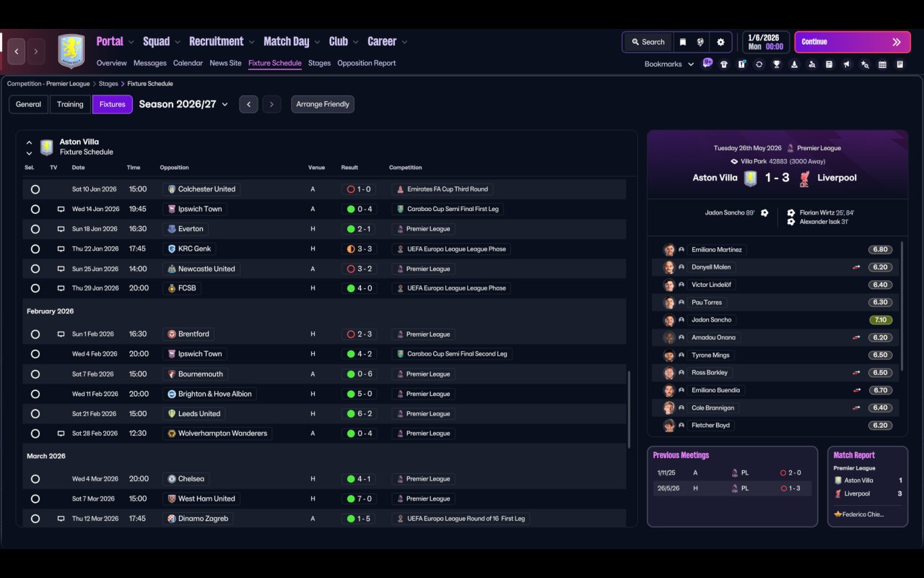
Task: Click the Search button
Action: [648, 42]
